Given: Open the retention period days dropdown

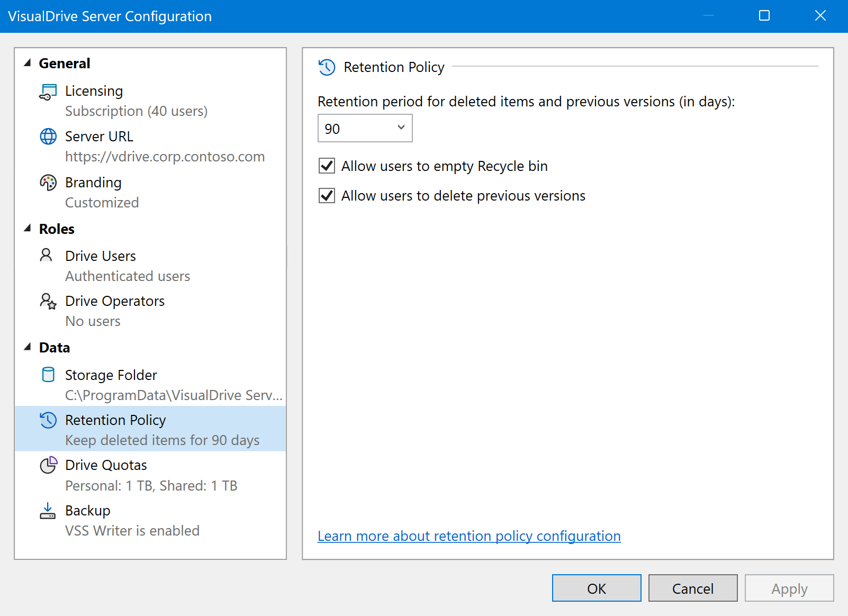Looking at the screenshot, I should 365,129.
